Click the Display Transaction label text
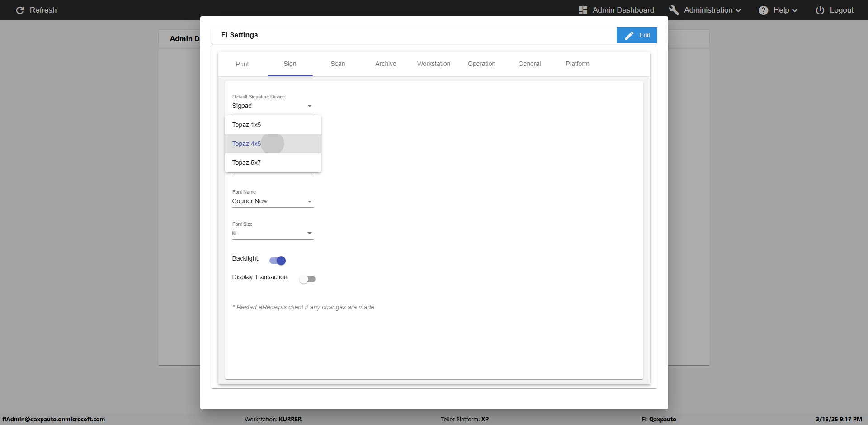Image resolution: width=868 pixels, height=425 pixels. point(260,277)
